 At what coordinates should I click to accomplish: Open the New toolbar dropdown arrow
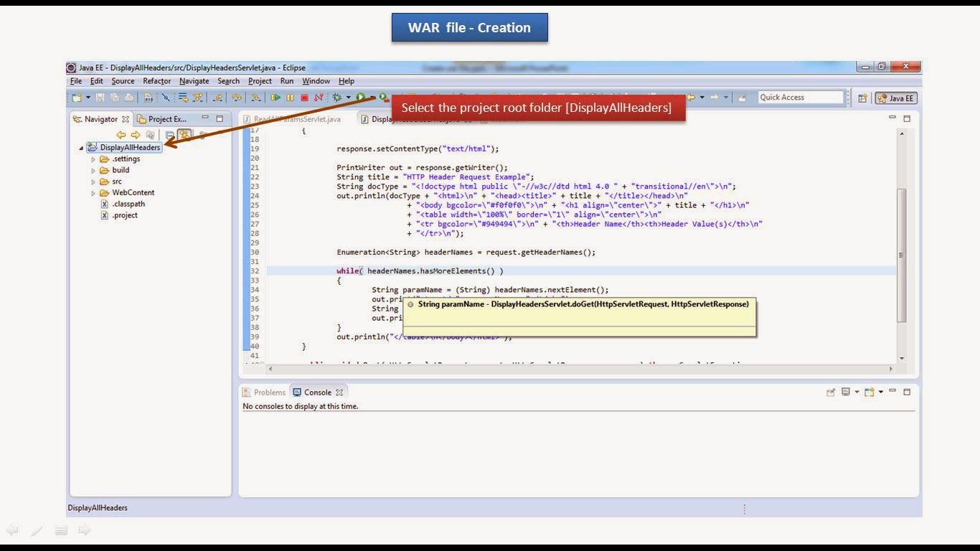point(88,97)
